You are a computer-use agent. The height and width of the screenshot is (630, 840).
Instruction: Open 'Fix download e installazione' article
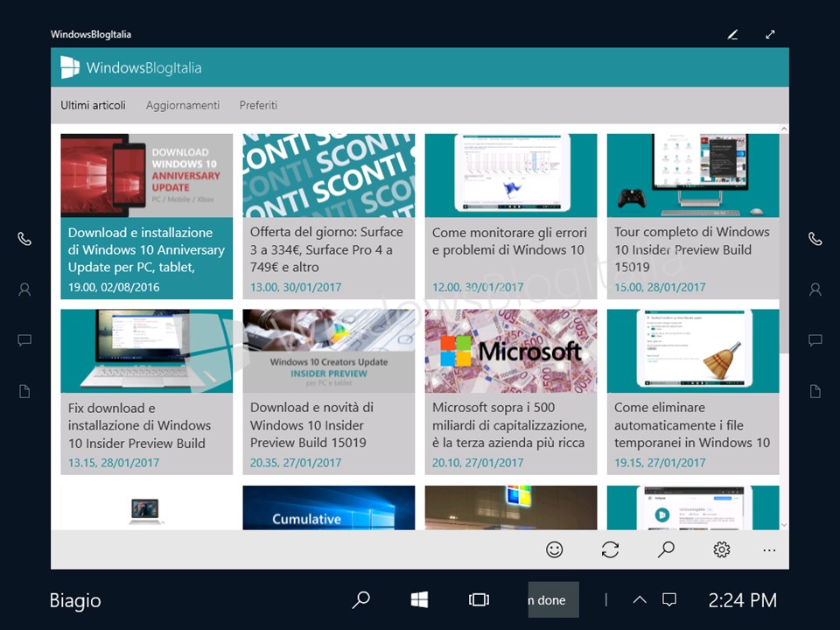pos(147,392)
